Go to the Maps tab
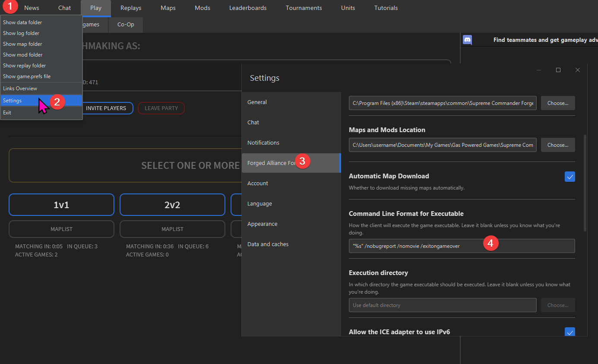This screenshot has width=598, height=364. tap(168, 8)
